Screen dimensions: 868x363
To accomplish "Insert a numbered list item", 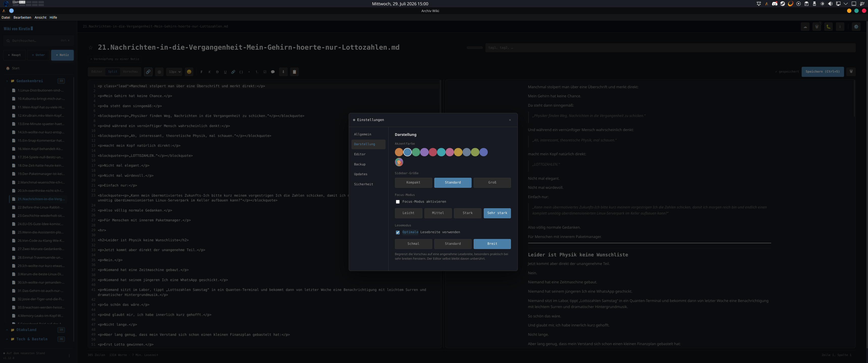I will (257, 72).
